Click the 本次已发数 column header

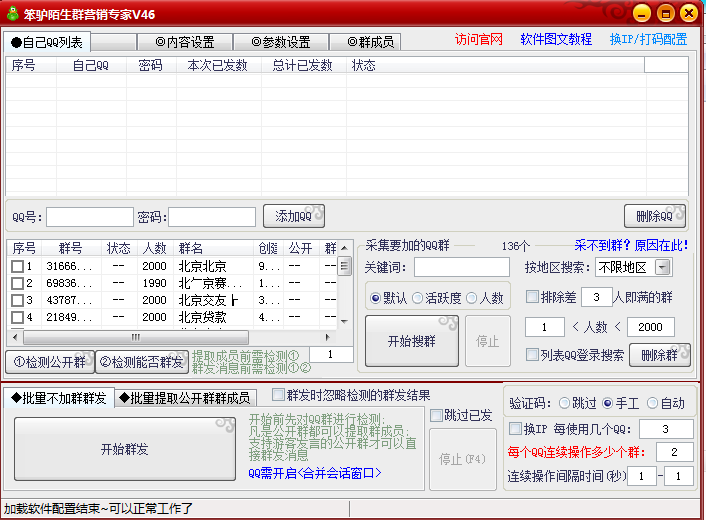point(217,65)
